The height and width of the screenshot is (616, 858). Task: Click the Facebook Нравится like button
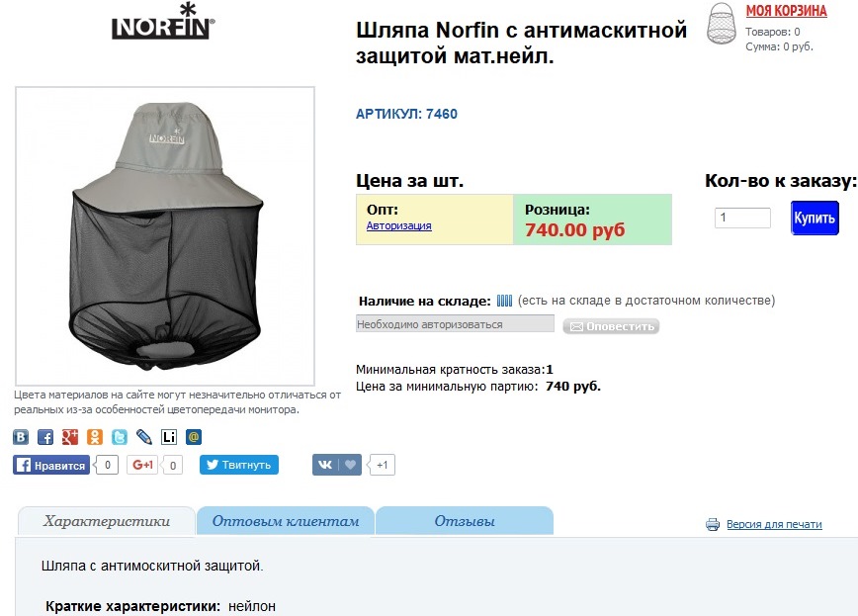[51, 465]
